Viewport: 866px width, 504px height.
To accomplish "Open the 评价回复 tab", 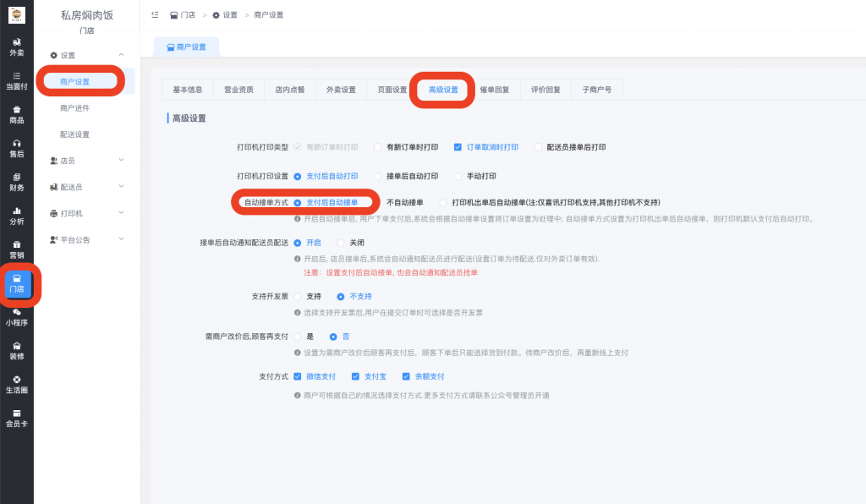I will pyautogui.click(x=545, y=89).
